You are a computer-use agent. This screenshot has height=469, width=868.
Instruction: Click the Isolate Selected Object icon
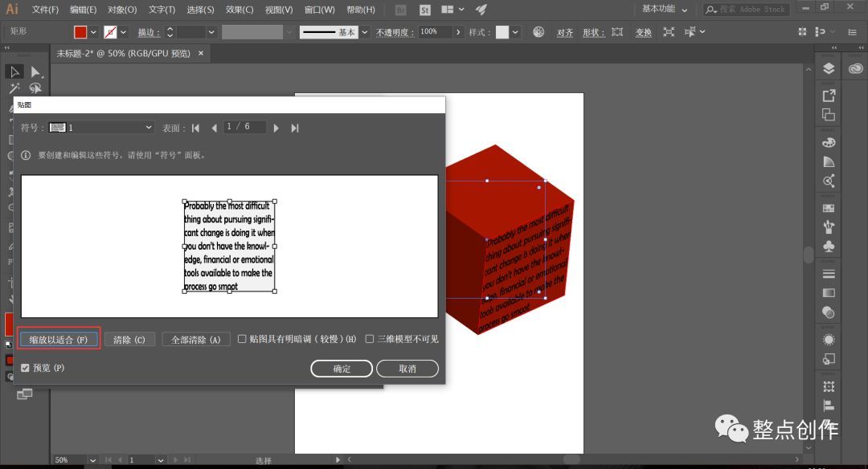(669, 32)
